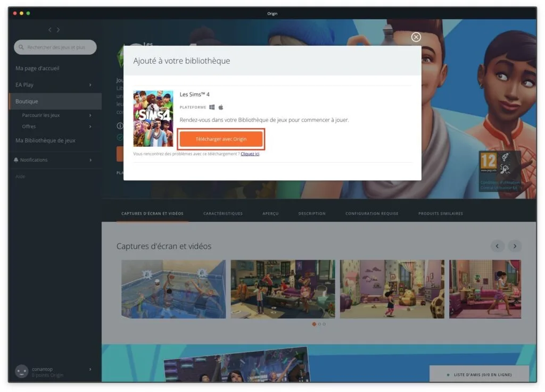Select Boutique in sidebar
This screenshot has height=392, width=545.
click(55, 102)
